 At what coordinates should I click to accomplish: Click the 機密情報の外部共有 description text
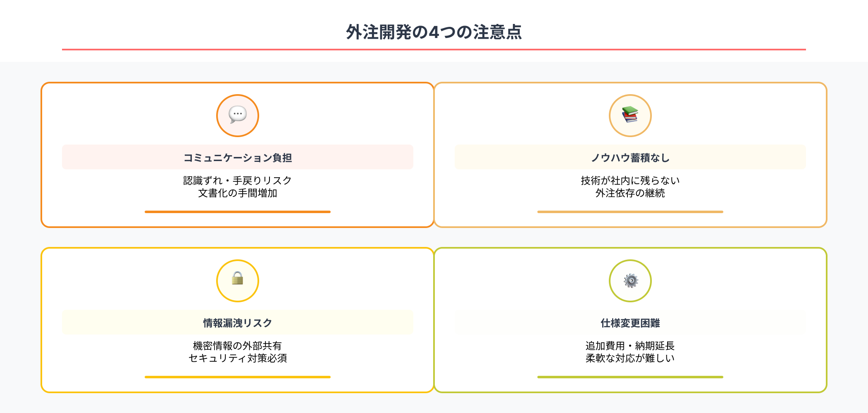tap(238, 346)
